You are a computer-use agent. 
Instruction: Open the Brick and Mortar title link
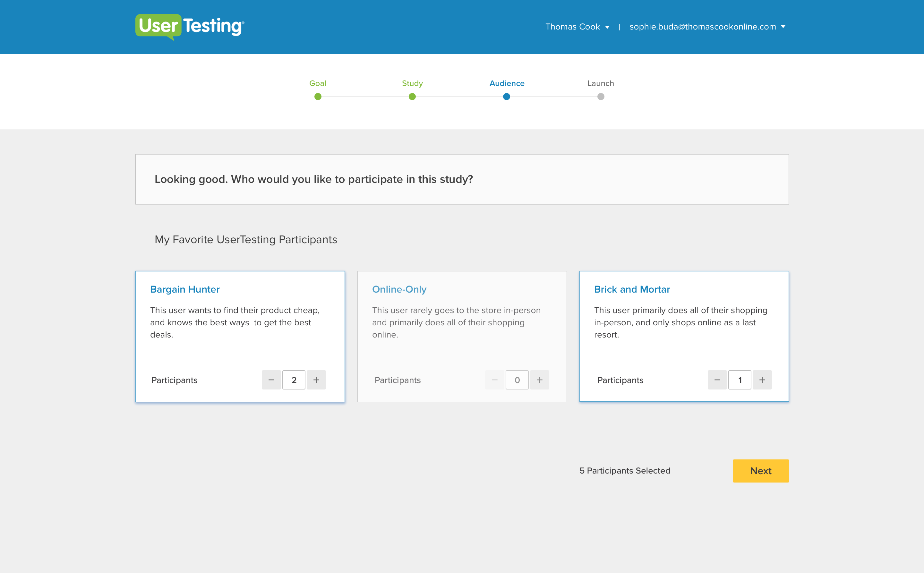coord(632,289)
